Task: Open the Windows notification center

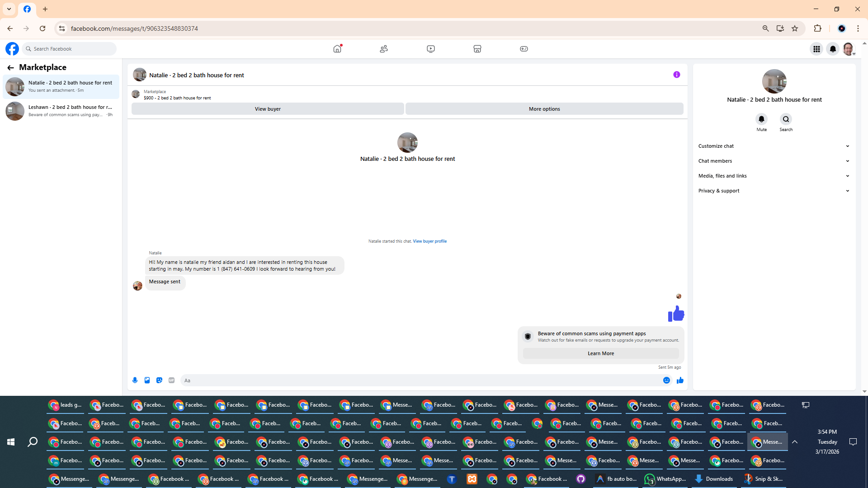Action: click(853, 442)
